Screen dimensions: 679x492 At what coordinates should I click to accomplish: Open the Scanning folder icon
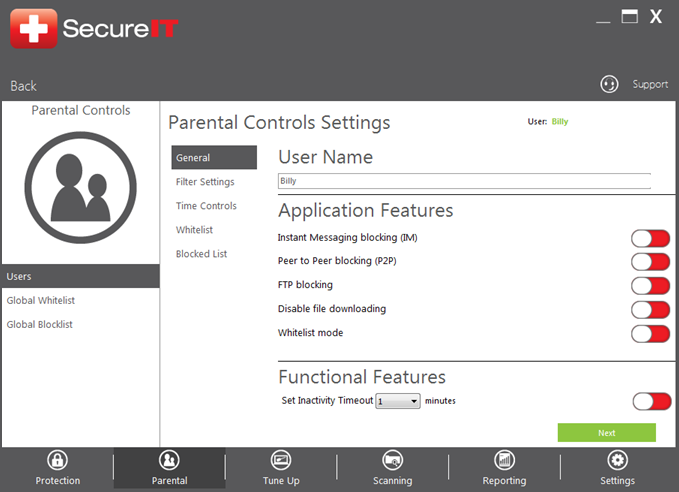pos(393,460)
